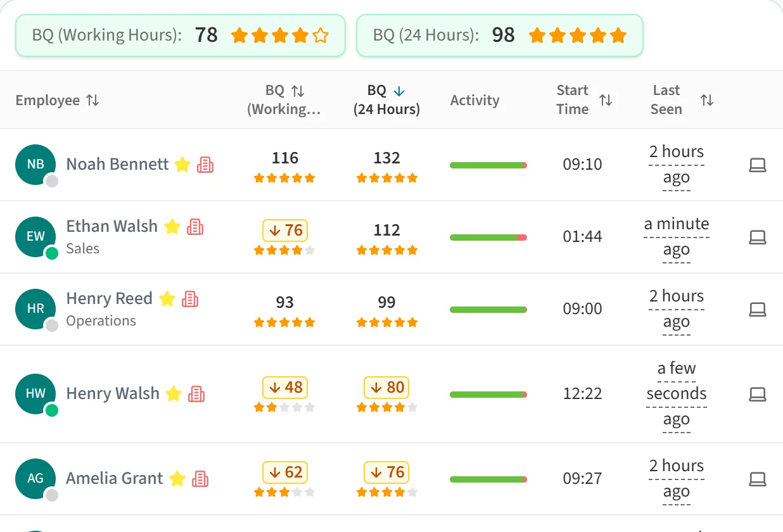Click the red building icon beside Amelia Grant
783x532 pixels.
pos(200,479)
